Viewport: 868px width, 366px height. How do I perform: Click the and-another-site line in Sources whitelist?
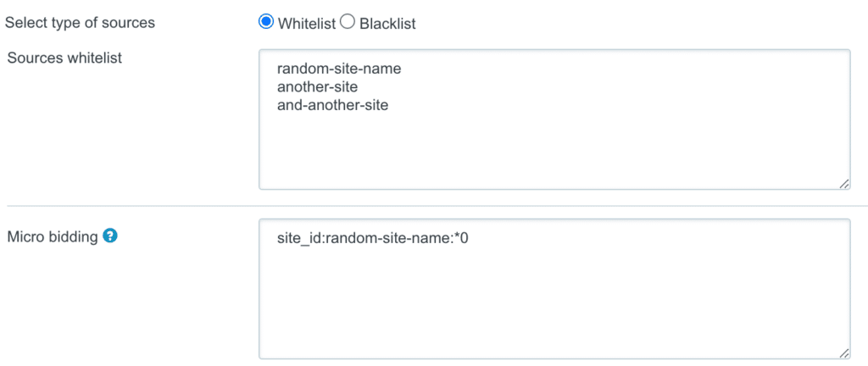pos(332,106)
